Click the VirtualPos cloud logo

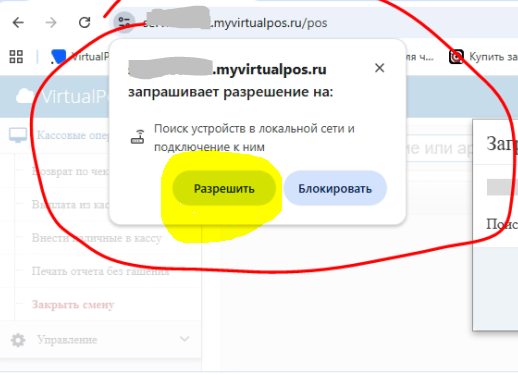point(25,96)
